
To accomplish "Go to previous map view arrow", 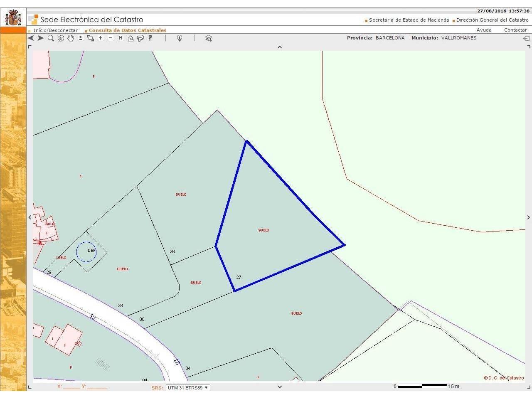I will pos(31,38).
